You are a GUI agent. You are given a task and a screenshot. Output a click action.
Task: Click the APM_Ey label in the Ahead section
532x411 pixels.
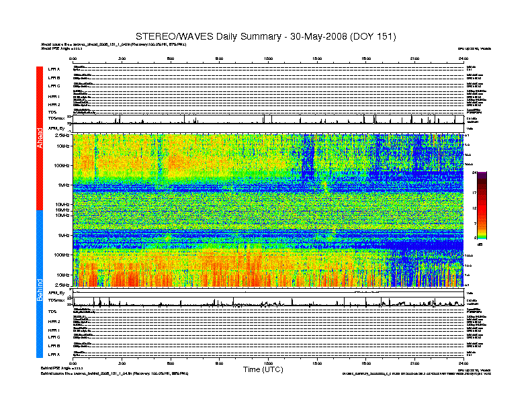(56, 128)
